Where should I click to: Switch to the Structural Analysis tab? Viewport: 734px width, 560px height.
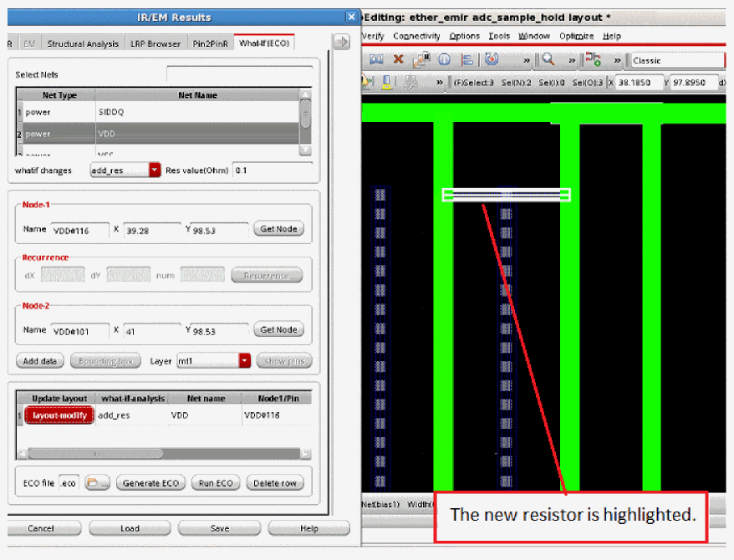coord(84,43)
